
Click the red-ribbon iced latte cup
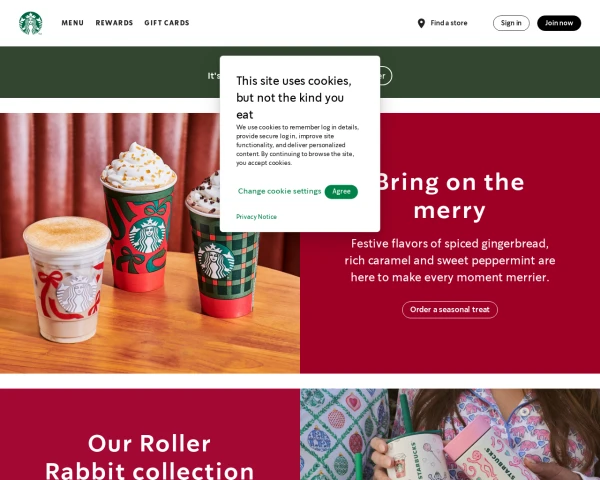click(67, 279)
